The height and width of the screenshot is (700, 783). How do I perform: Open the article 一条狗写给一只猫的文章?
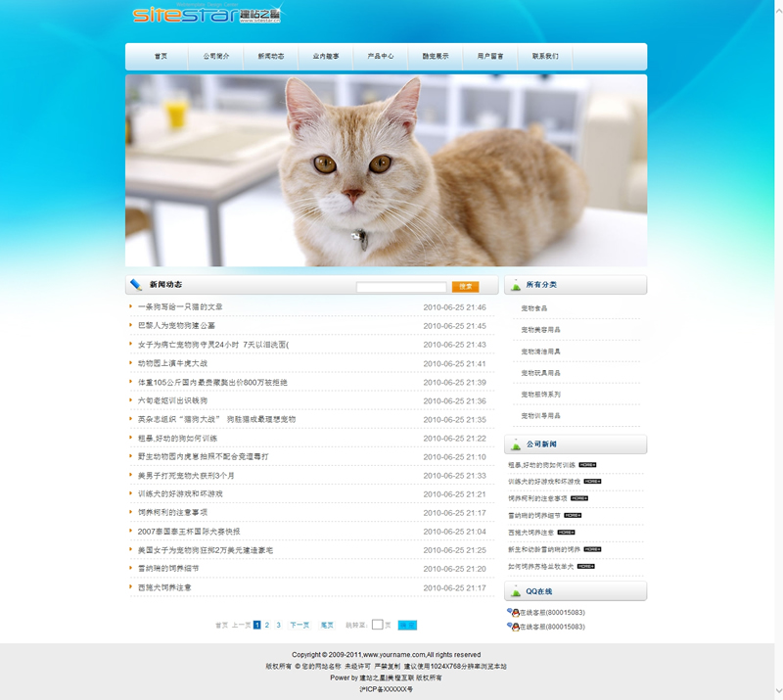pyautogui.click(x=180, y=307)
